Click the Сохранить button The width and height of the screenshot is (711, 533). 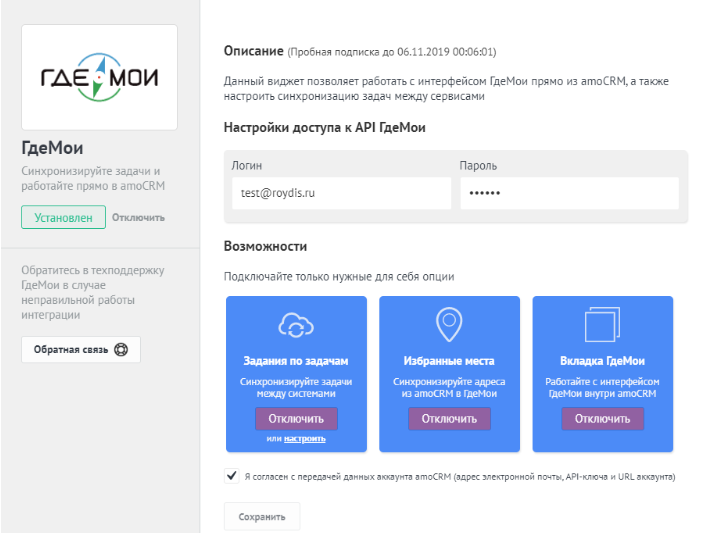click(262, 517)
